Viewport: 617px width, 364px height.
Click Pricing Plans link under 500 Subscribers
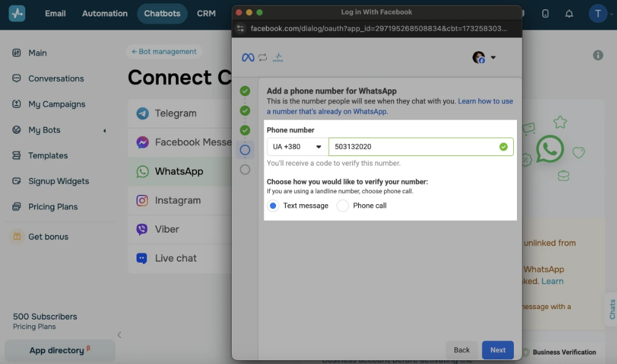pyautogui.click(x=34, y=326)
